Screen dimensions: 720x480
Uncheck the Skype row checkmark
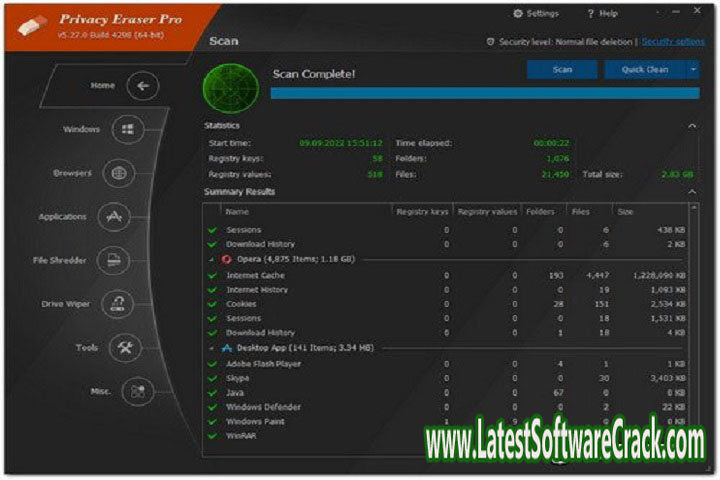(212, 378)
